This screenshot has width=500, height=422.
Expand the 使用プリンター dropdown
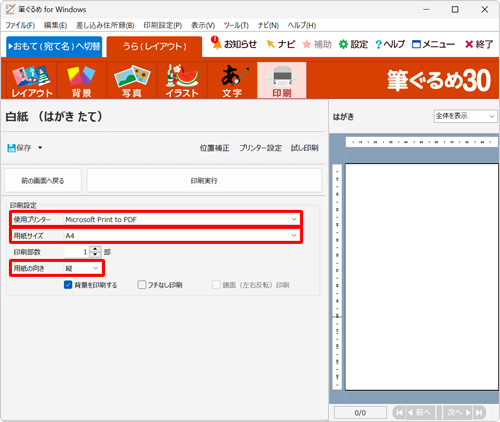point(294,219)
